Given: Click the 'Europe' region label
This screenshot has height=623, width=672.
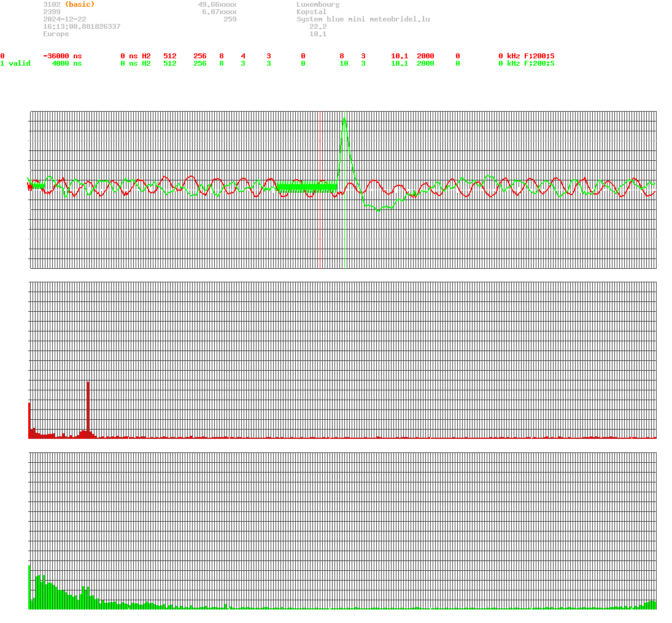Looking at the screenshot, I should (56, 33).
